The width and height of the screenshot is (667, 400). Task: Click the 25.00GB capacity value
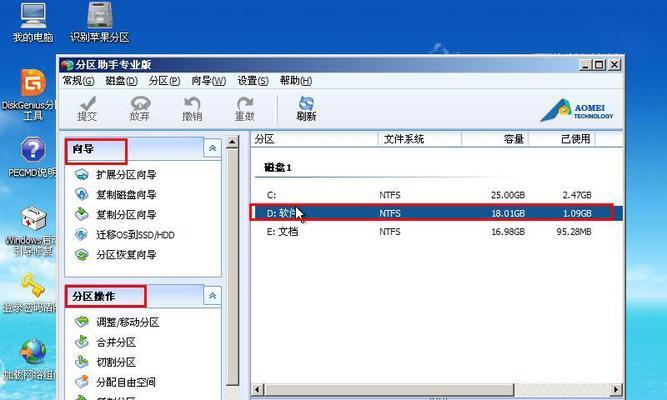pos(508,195)
